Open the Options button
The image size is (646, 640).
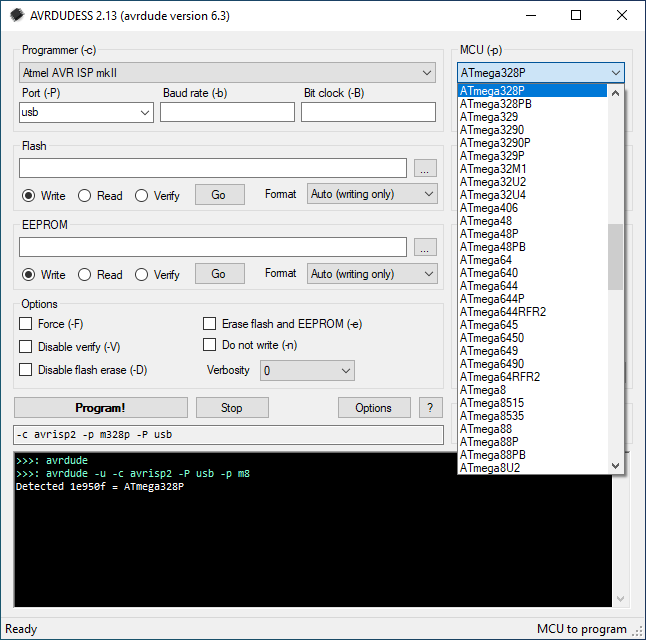click(374, 408)
